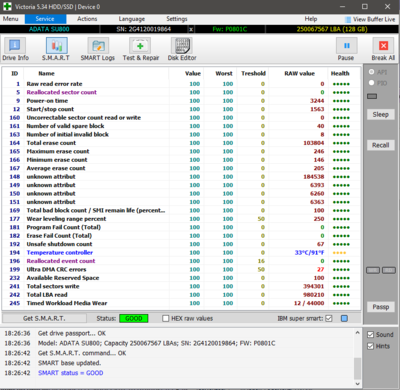Click the Sleep button

pos(381,115)
